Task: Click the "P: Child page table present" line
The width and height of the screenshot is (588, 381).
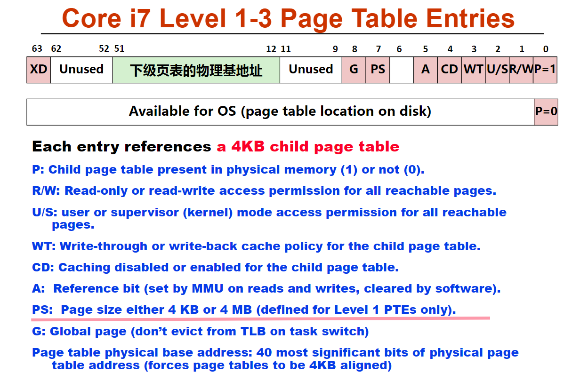Action: point(228,170)
